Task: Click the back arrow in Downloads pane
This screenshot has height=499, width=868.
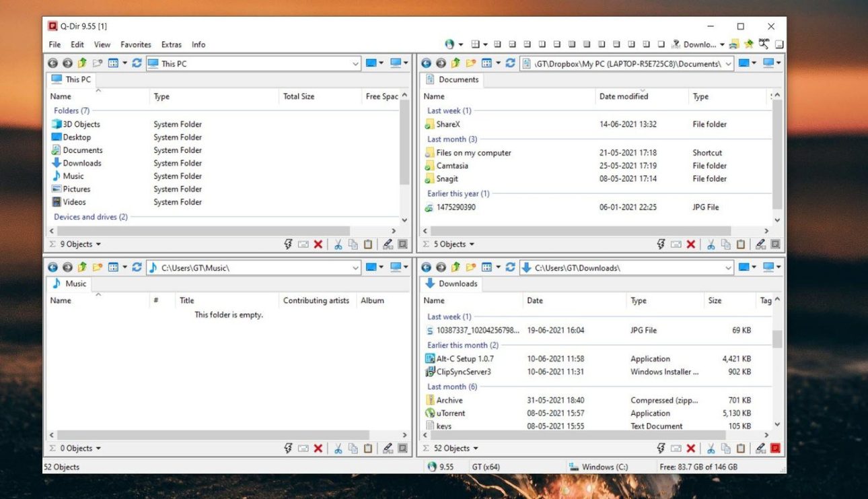Action: (x=426, y=267)
